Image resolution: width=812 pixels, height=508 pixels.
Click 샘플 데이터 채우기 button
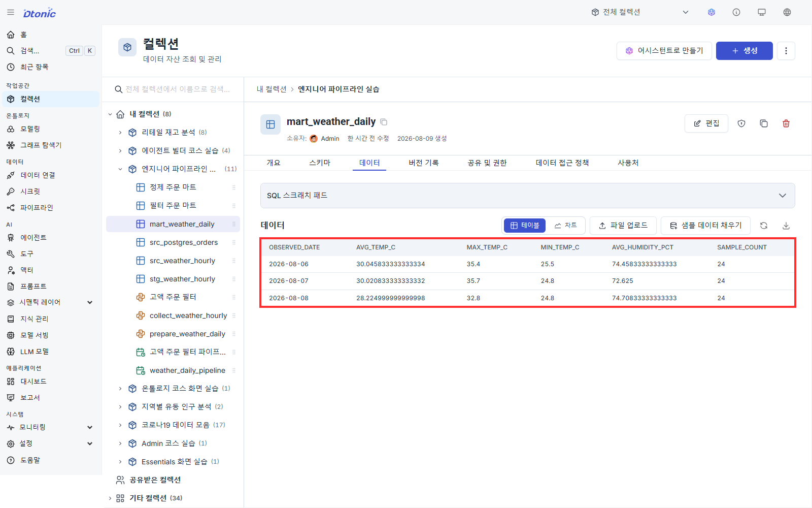click(705, 226)
